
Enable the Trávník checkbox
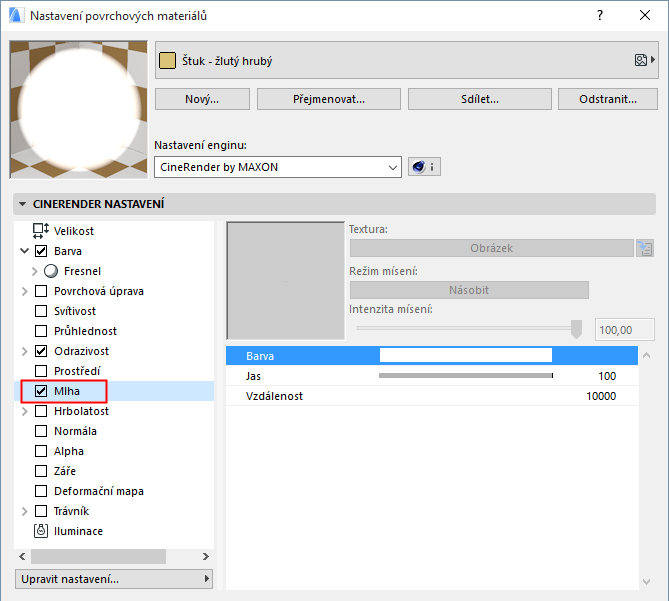tap(41, 511)
